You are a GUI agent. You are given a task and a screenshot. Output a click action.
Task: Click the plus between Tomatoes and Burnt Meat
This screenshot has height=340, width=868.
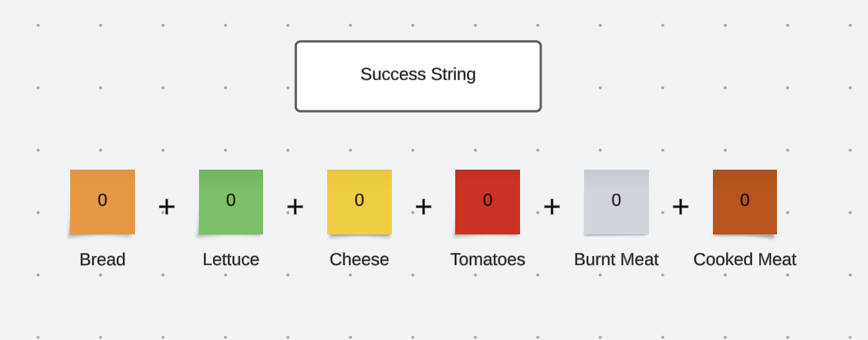tap(552, 207)
